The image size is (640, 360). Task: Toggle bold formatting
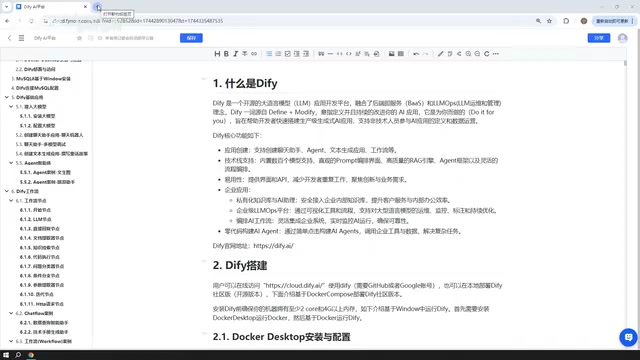226,54
